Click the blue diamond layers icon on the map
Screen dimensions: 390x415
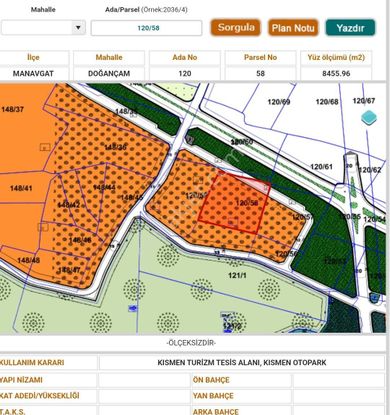pyautogui.click(x=369, y=118)
